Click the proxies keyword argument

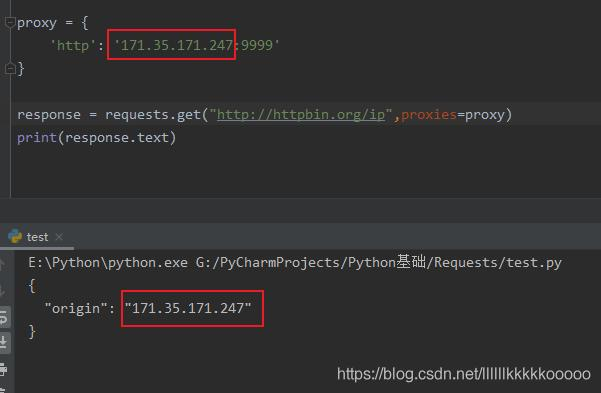coord(429,115)
